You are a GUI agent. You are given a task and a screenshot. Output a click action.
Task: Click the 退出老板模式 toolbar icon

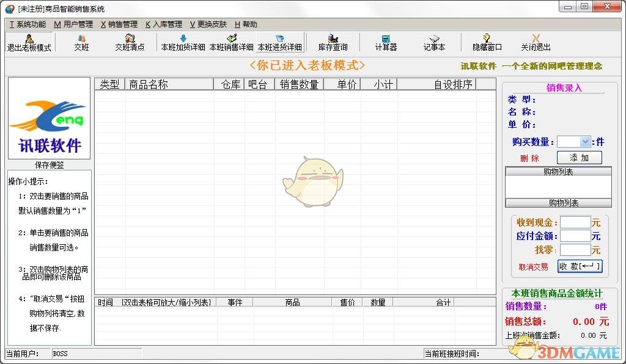29,43
